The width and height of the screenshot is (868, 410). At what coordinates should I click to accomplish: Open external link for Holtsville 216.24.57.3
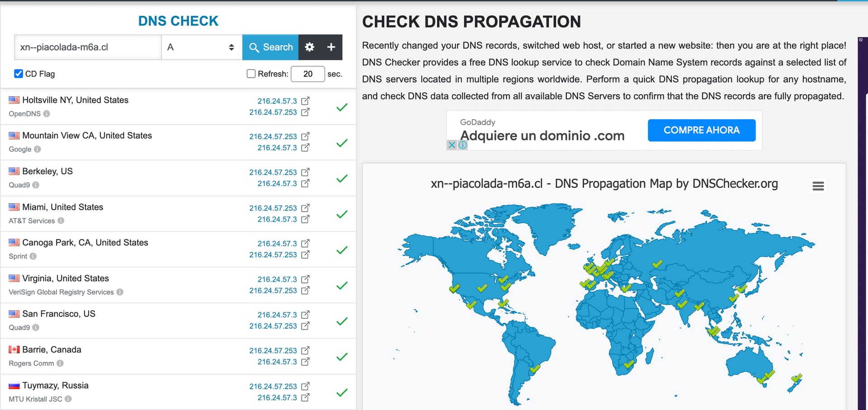pyautogui.click(x=306, y=101)
